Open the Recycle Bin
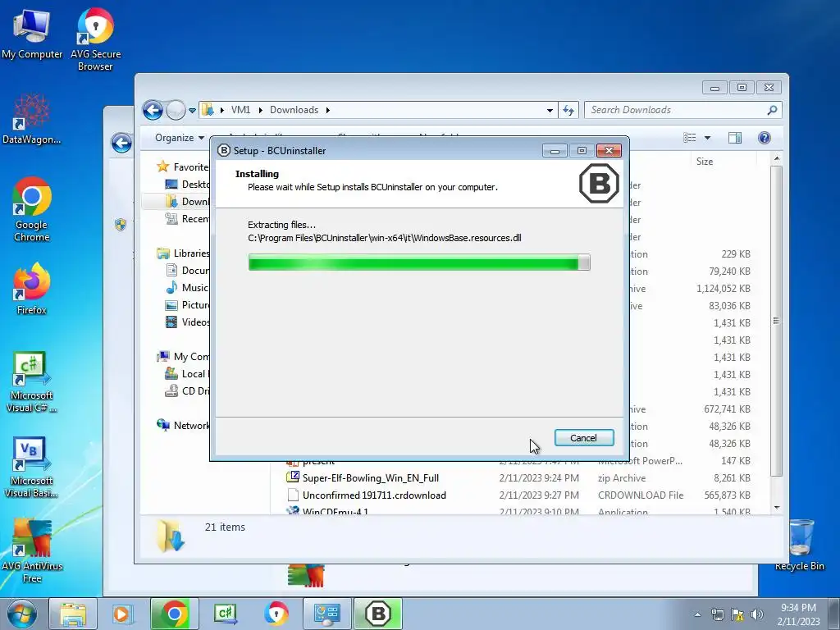 pos(799,545)
